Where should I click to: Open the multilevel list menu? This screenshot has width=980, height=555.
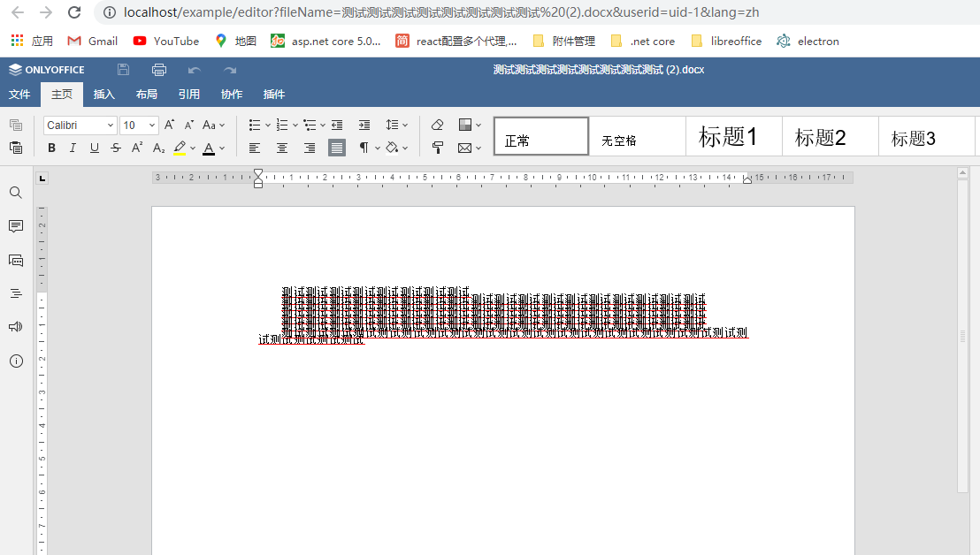(x=314, y=125)
